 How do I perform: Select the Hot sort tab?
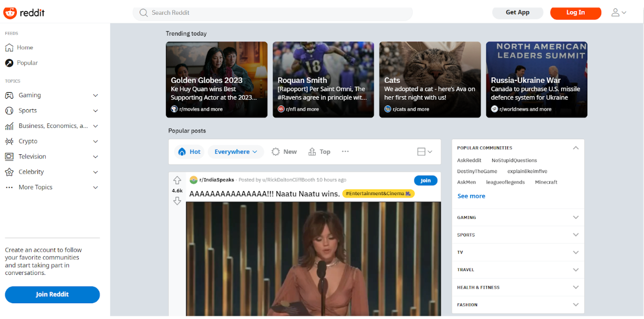pyautogui.click(x=190, y=152)
